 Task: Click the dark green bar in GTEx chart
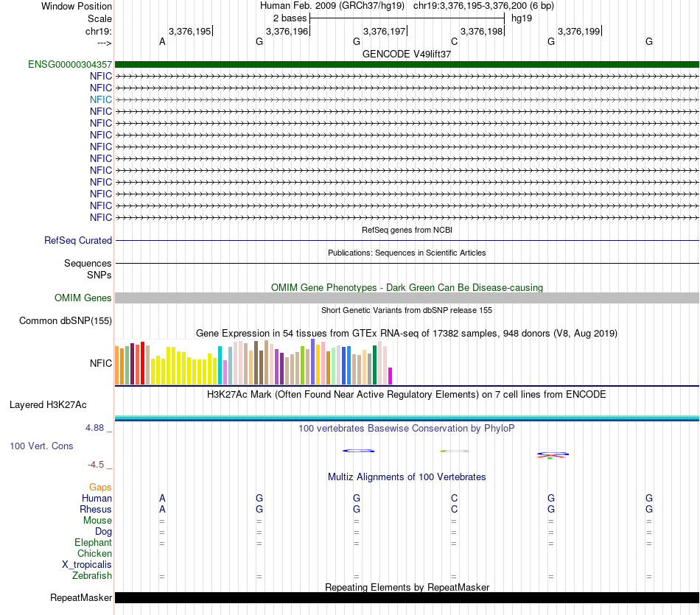(x=374, y=365)
